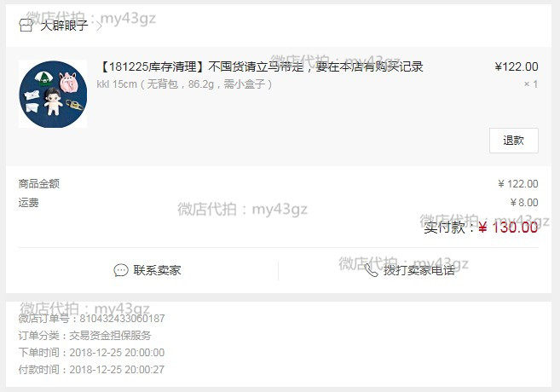Click the ¥122.00 item price
The image size is (560, 392).
point(517,66)
